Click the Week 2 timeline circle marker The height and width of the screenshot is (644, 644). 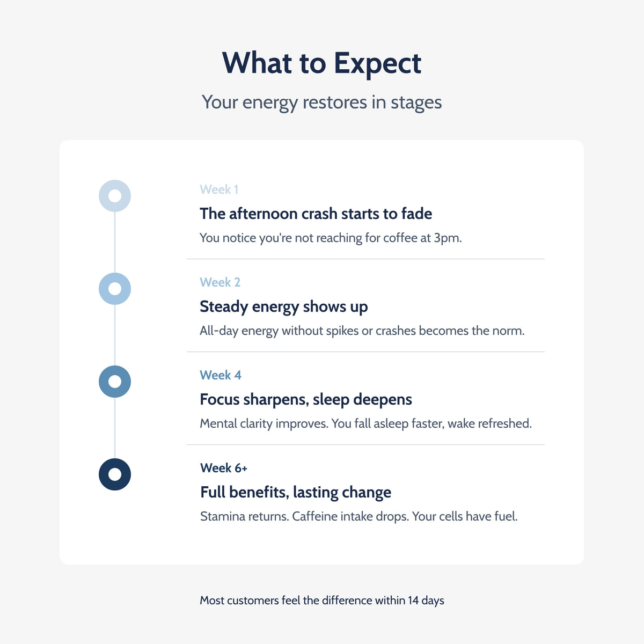pyautogui.click(x=115, y=289)
